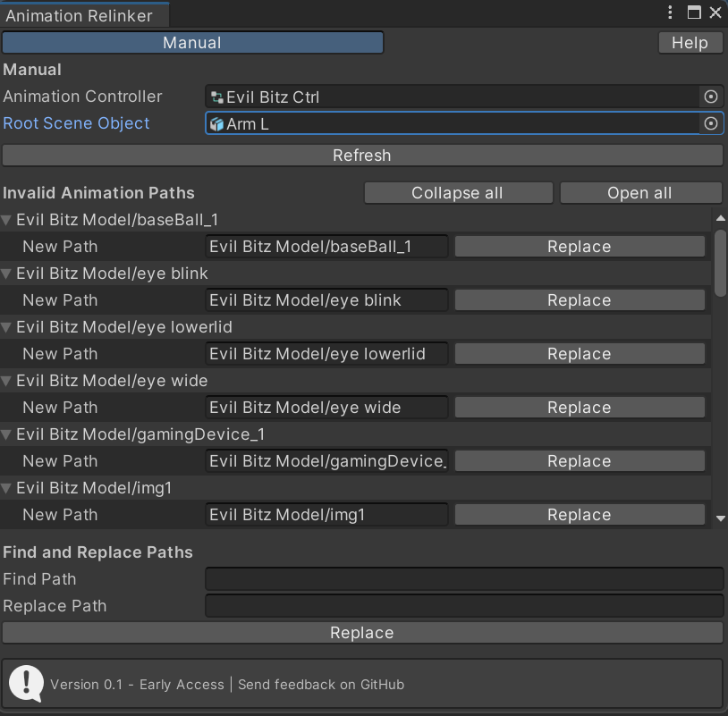Close the Animation Relinker window
Screen dimensions: 728x716
715,13
